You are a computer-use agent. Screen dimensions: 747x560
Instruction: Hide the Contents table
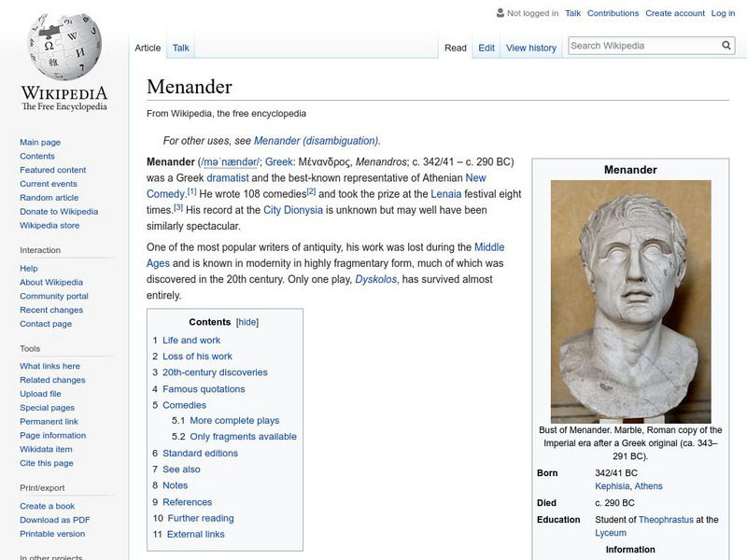pos(247,322)
